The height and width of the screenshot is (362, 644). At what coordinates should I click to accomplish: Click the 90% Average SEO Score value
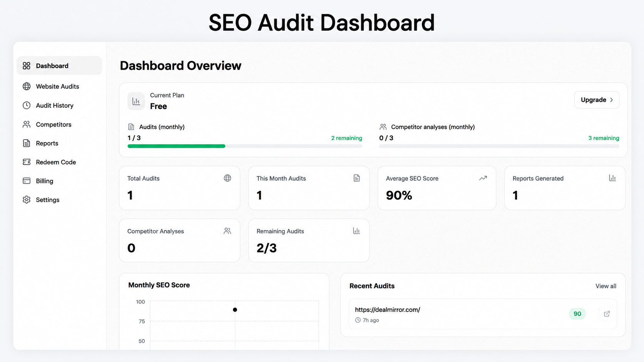(x=399, y=195)
